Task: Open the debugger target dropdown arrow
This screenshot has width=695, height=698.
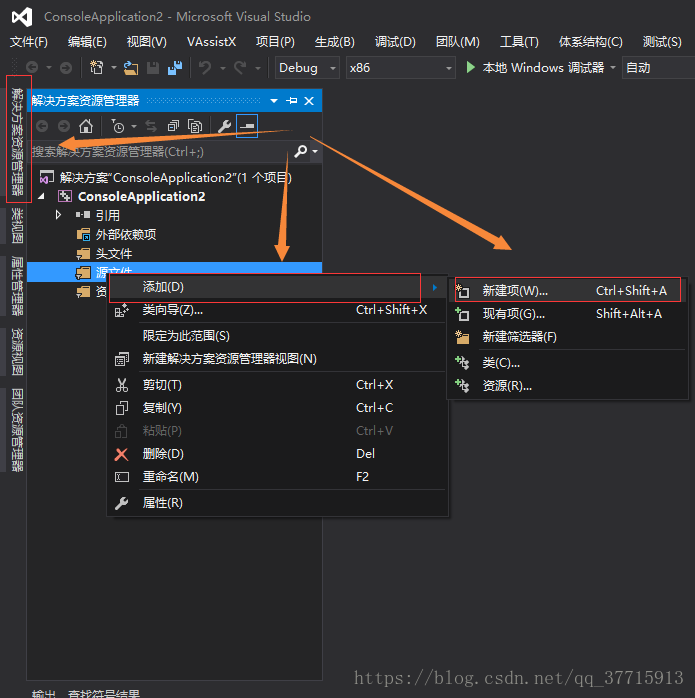Action: (613, 68)
